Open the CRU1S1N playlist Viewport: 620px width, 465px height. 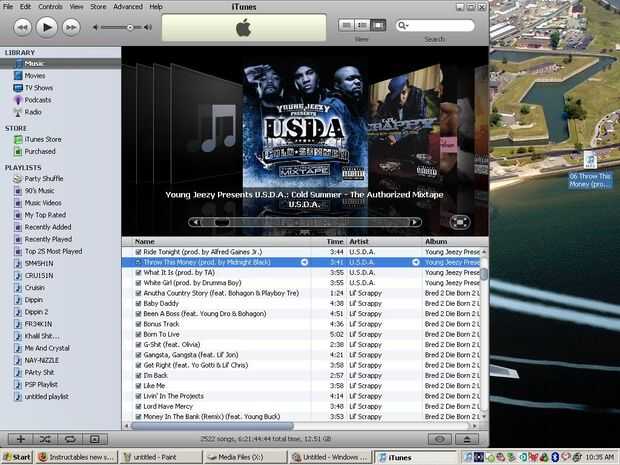[39, 276]
